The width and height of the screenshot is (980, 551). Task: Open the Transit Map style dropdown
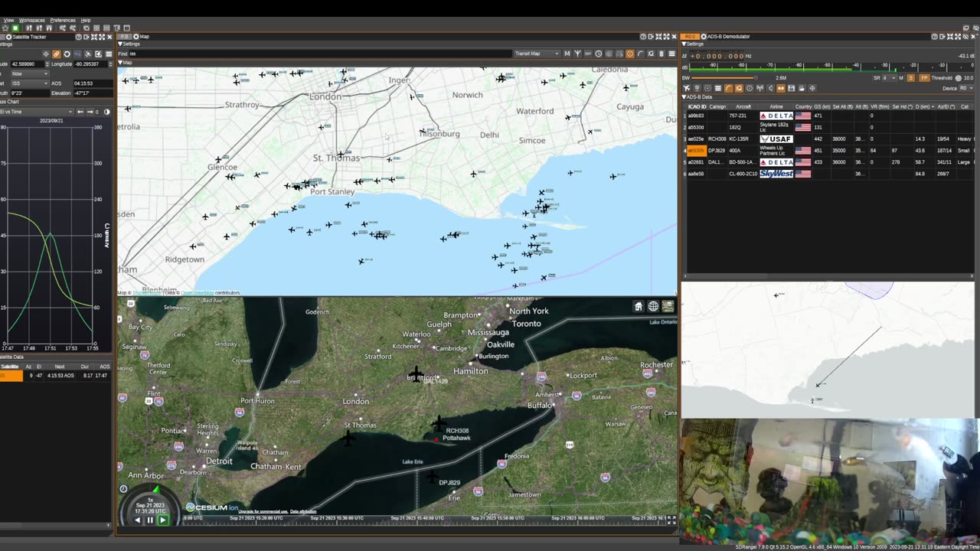(537, 54)
